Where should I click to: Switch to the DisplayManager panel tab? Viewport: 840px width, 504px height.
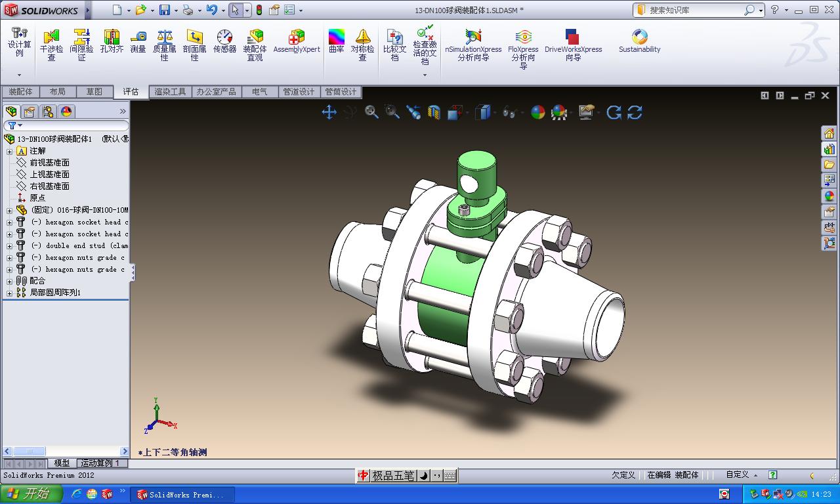click(x=66, y=112)
